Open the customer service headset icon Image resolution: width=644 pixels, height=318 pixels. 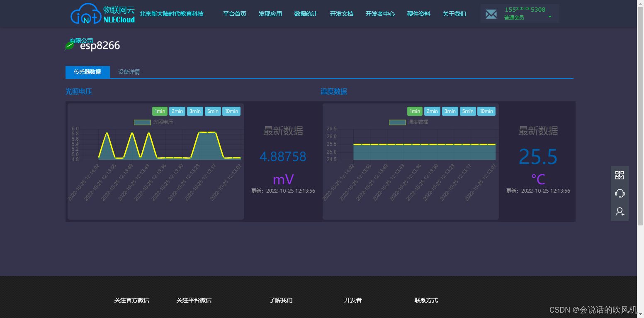coord(620,193)
